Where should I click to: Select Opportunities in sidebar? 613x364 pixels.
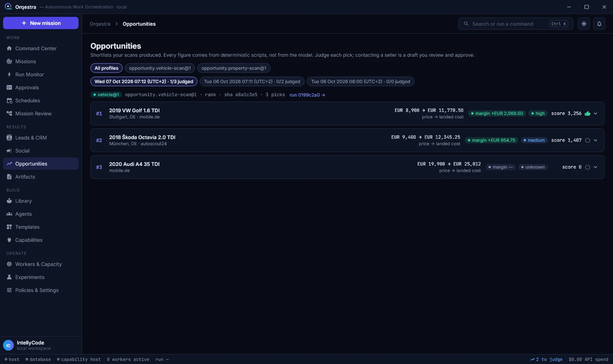tap(41, 164)
